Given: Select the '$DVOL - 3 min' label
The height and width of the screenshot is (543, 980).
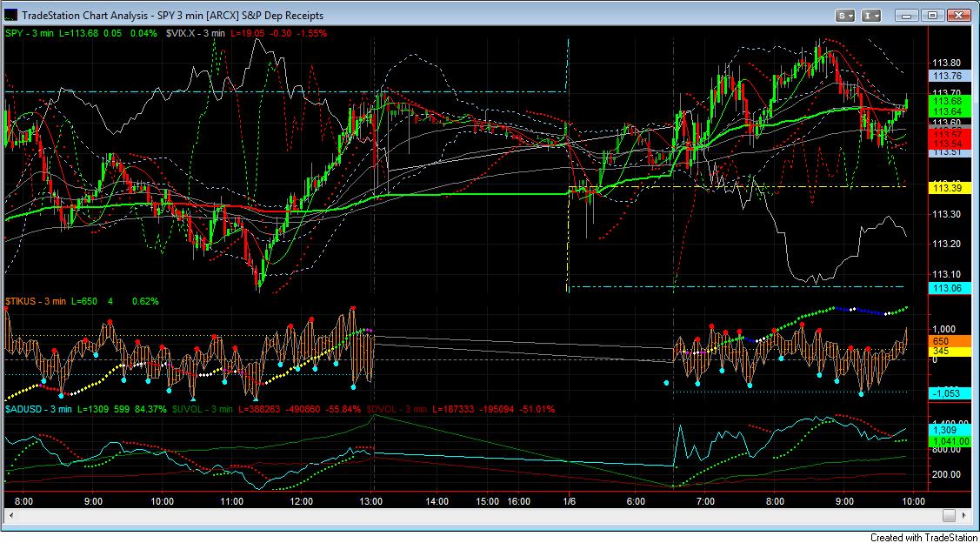Looking at the screenshot, I should click(397, 408).
